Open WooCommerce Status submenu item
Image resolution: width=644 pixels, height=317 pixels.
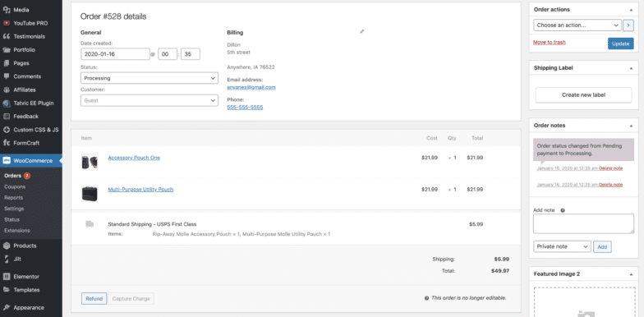[11, 220]
